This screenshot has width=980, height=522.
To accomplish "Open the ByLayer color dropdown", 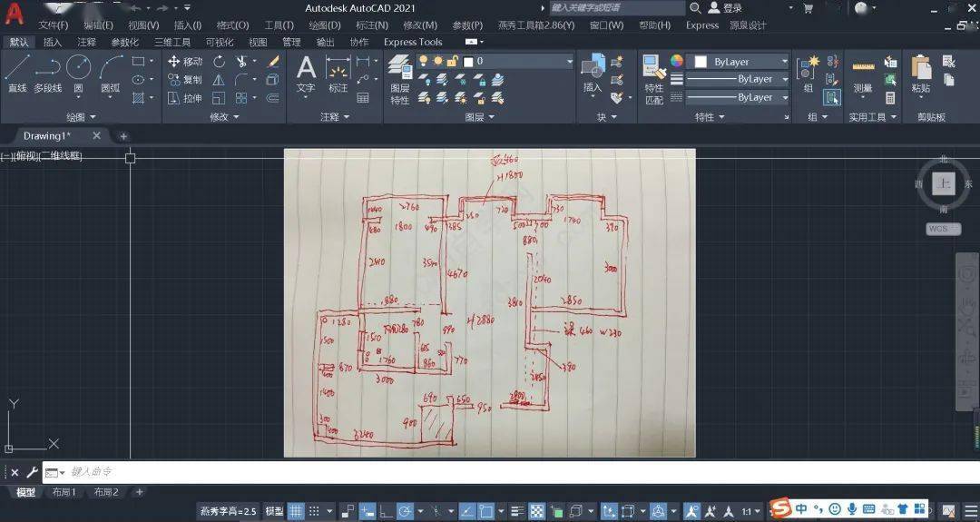I will click(741, 62).
